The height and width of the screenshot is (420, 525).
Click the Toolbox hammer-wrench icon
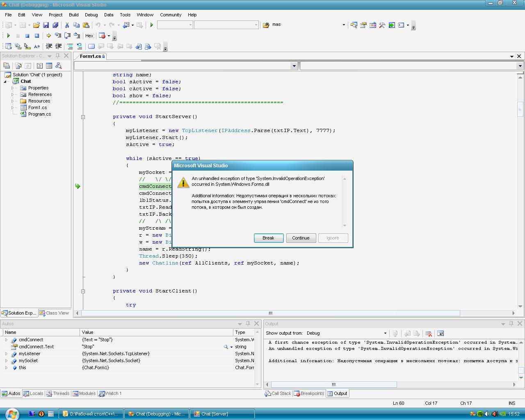point(382,25)
